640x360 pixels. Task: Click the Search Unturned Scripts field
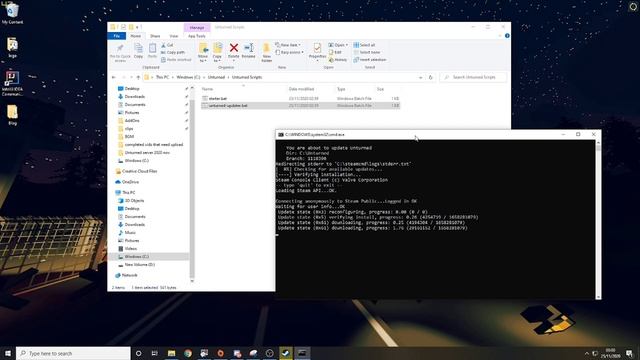(473, 77)
